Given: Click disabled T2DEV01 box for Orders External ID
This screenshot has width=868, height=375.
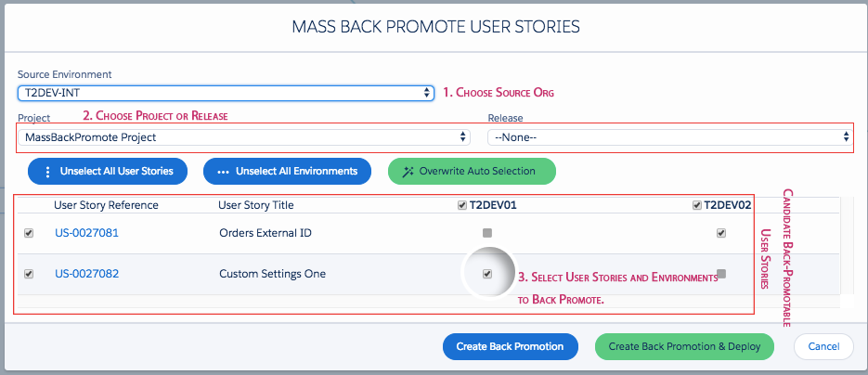Looking at the screenshot, I should tap(487, 233).
